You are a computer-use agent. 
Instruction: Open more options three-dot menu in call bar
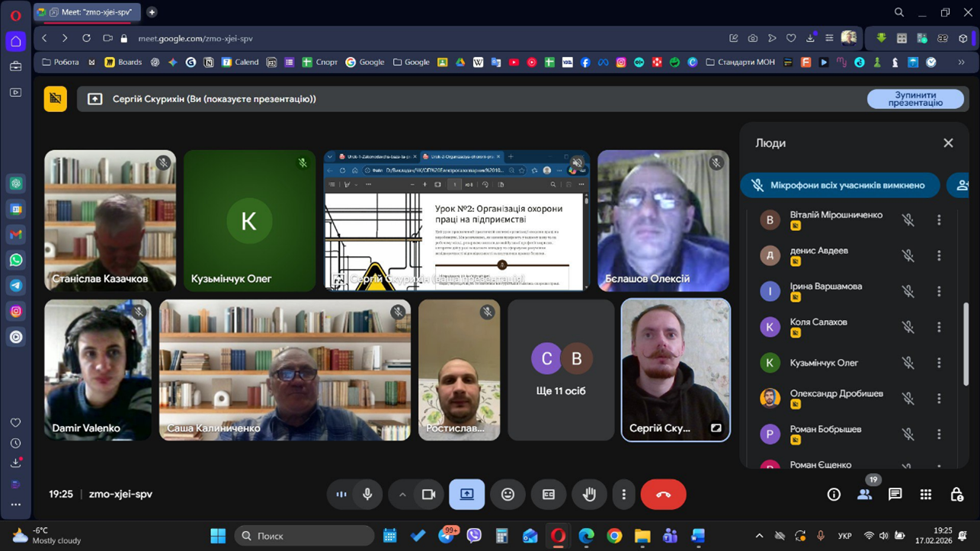coord(623,495)
